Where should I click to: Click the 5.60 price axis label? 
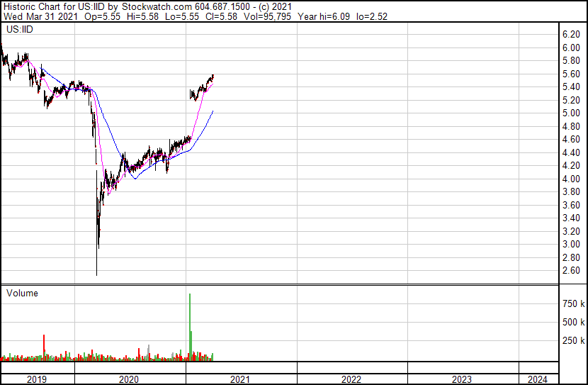point(571,74)
